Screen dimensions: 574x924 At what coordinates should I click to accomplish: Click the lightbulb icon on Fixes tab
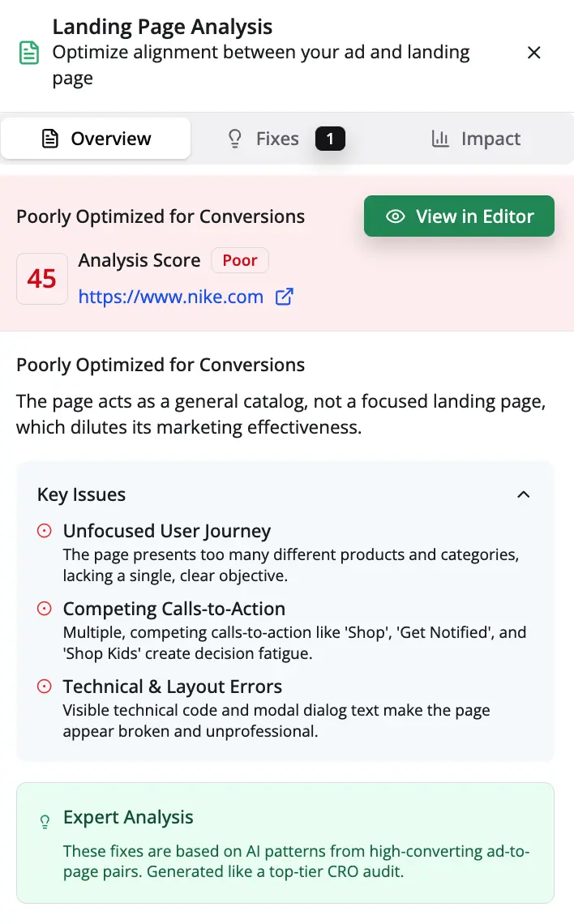234,139
